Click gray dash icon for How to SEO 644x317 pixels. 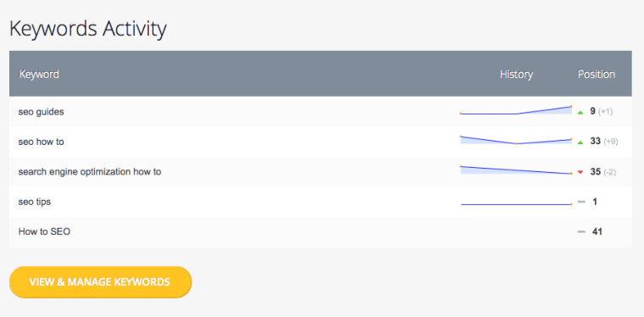point(581,232)
